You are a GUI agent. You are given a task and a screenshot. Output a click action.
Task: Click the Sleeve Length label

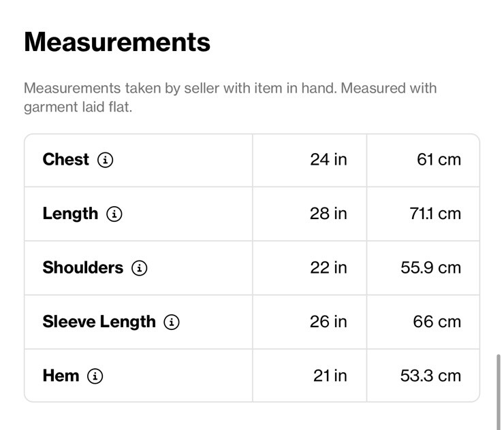pyautogui.click(x=99, y=322)
